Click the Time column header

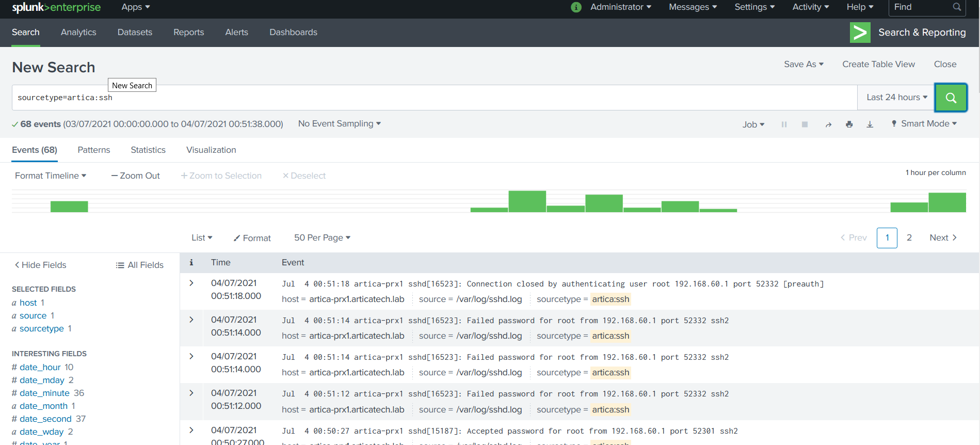click(x=221, y=263)
